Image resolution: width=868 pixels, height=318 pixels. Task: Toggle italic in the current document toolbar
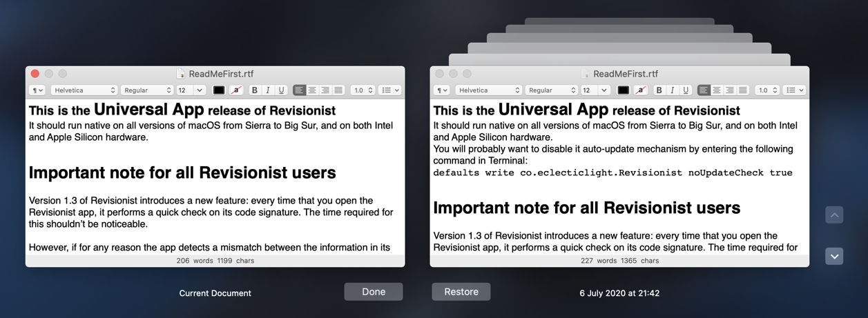click(x=268, y=90)
